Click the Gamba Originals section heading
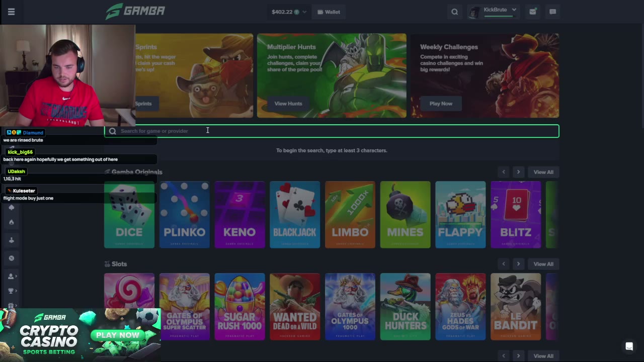Screen dimensions: 644x362 (x=137, y=172)
